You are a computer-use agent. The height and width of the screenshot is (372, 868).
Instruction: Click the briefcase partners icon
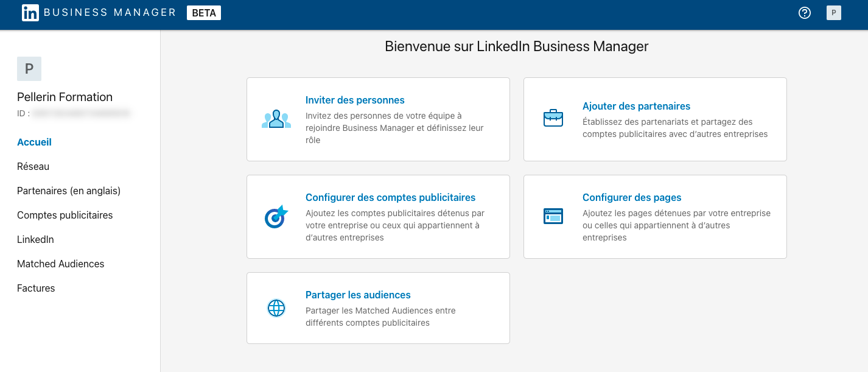tap(553, 118)
